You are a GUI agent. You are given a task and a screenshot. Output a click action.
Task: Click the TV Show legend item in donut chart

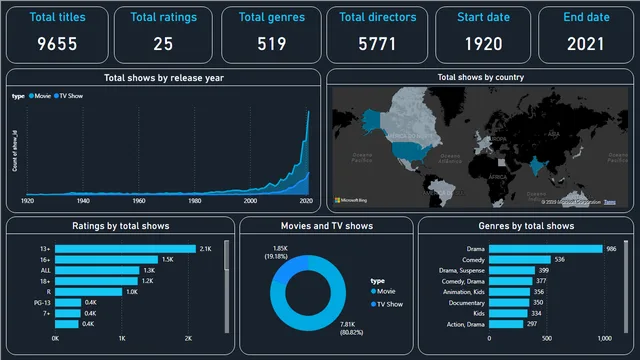(387, 304)
